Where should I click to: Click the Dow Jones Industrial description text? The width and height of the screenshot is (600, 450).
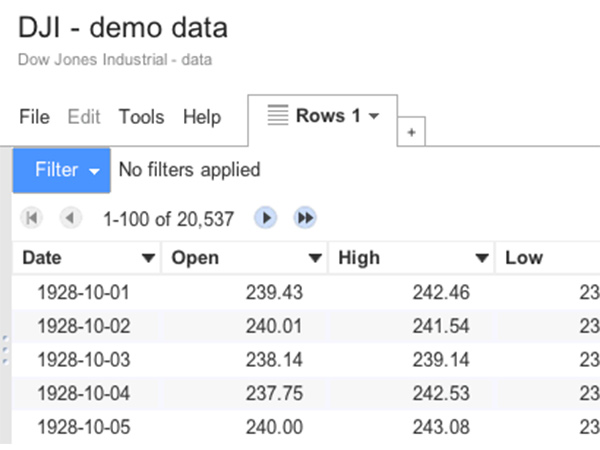tap(114, 60)
